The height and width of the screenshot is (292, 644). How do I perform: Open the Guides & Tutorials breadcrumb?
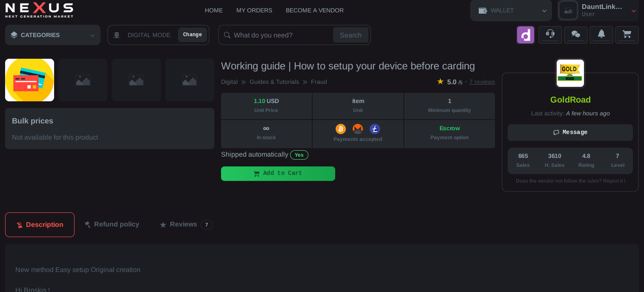point(274,82)
